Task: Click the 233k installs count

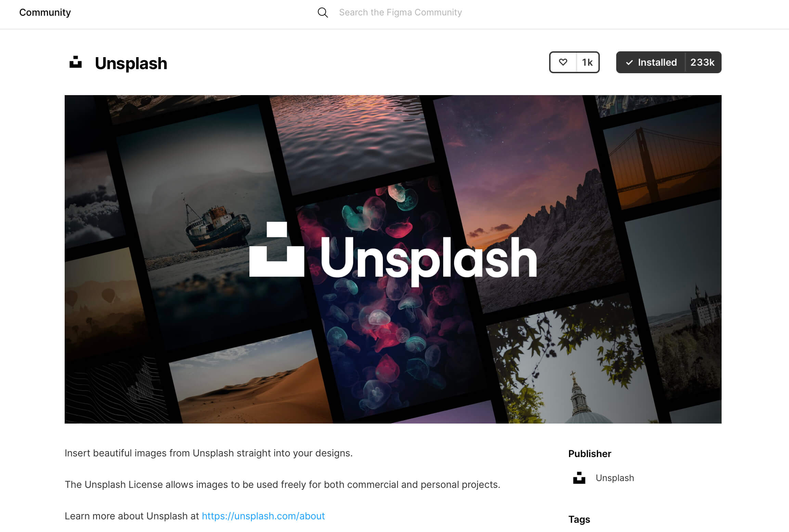Action: [x=702, y=62]
